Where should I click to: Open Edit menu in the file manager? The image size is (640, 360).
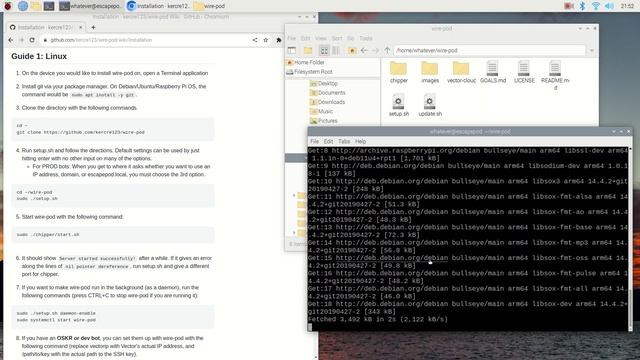tap(305, 38)
